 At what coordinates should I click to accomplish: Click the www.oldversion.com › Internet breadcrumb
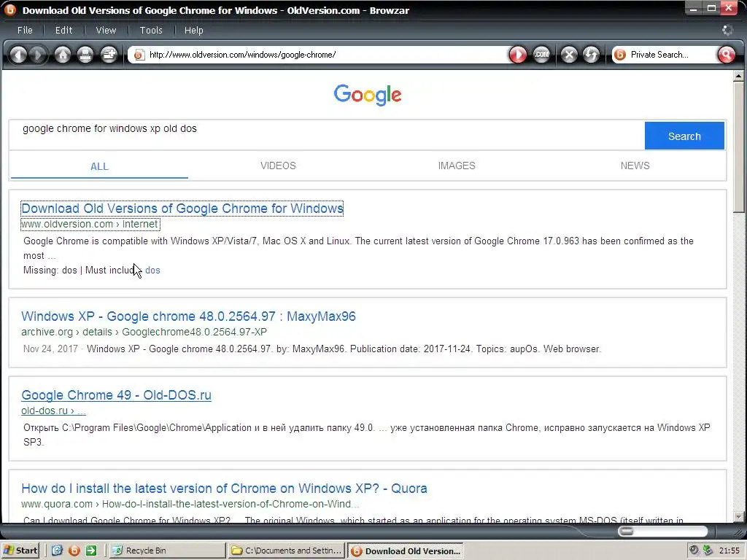[x=90, y=224]
